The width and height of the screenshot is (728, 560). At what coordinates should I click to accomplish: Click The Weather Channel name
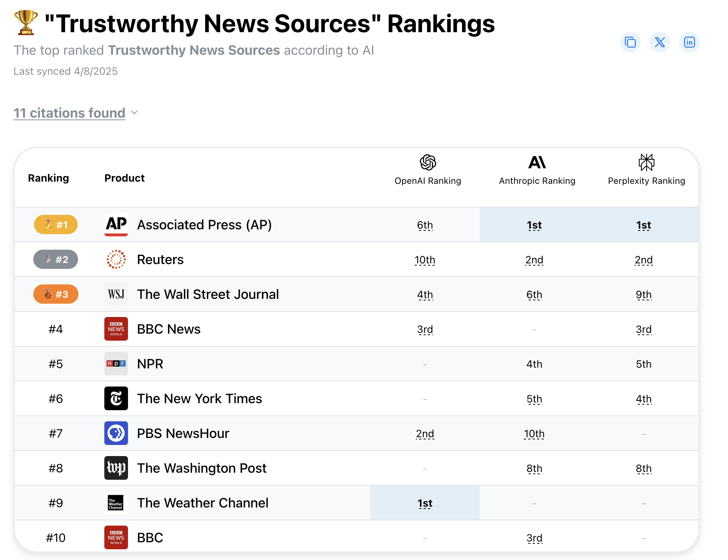[x=203, y=503]
